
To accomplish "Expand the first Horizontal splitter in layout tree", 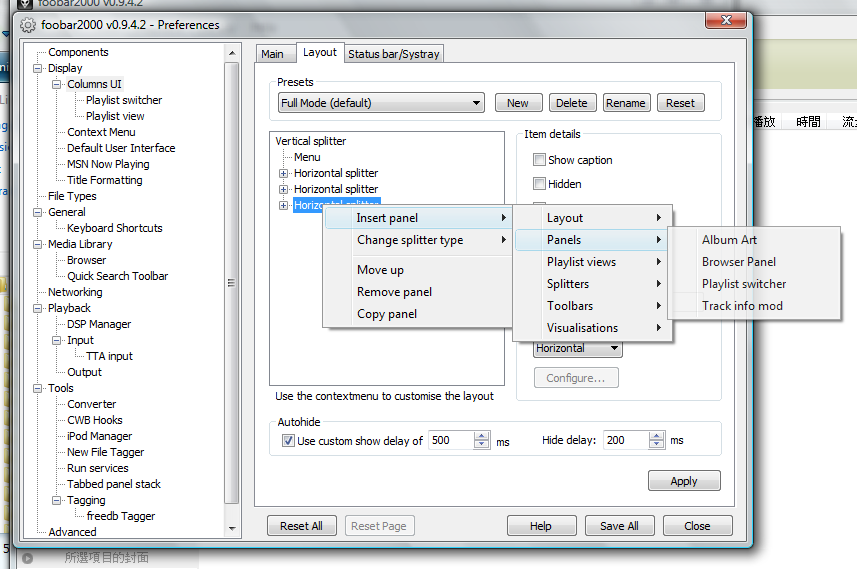I will [283, 173].
